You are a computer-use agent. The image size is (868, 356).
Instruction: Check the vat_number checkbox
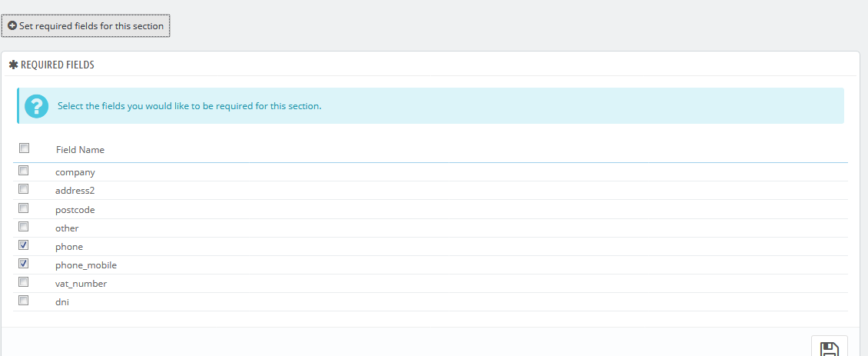click(x=23, y=282)
